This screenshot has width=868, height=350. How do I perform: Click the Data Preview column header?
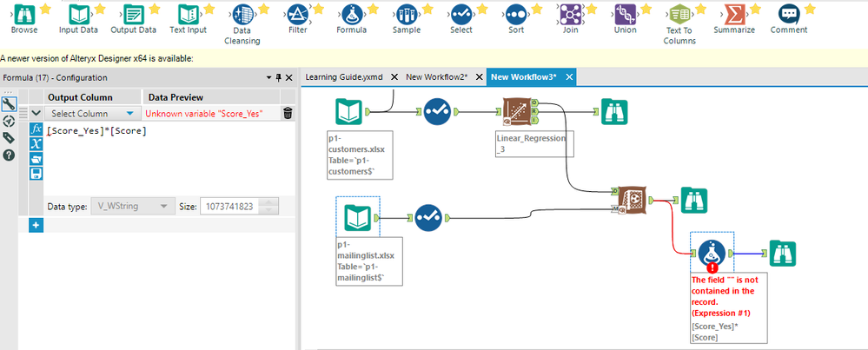point(176,97)
